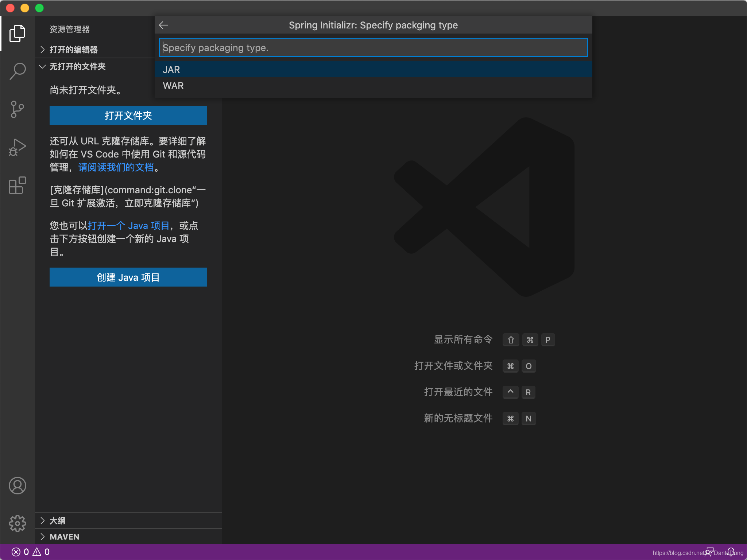
Task: Click the errors count icon in status bar
Action: point(20,552)
